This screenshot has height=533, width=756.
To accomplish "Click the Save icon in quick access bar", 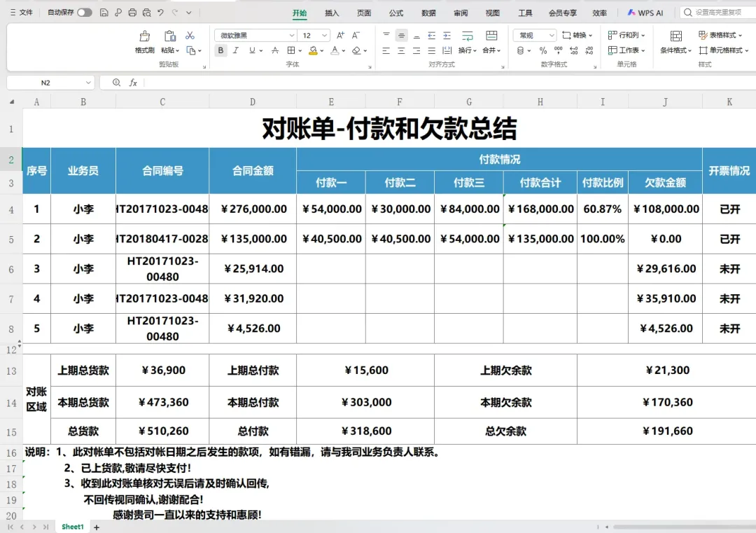I will 104,13.
